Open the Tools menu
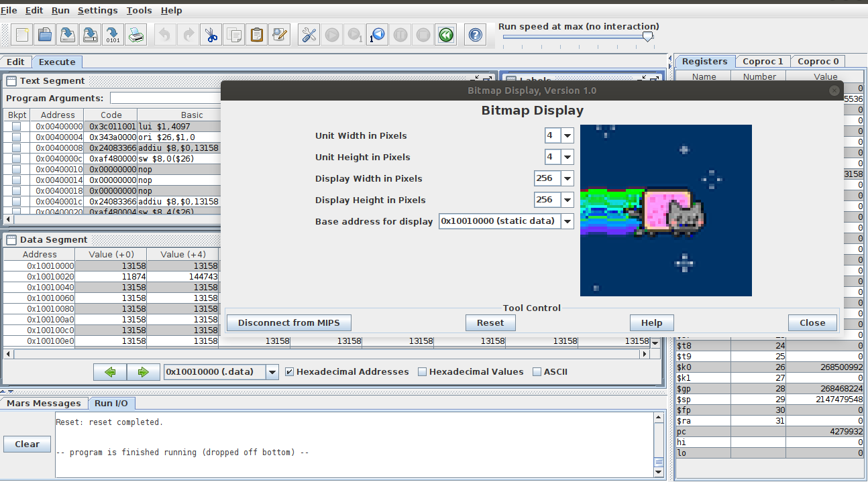 (139, 11)
